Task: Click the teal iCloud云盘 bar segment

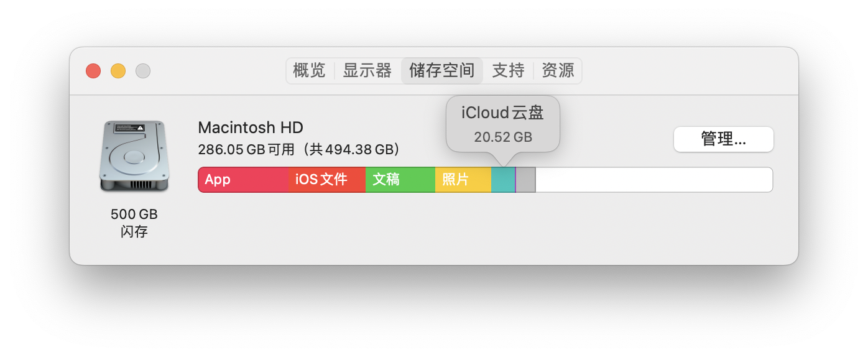Action: tap(503, 180)
